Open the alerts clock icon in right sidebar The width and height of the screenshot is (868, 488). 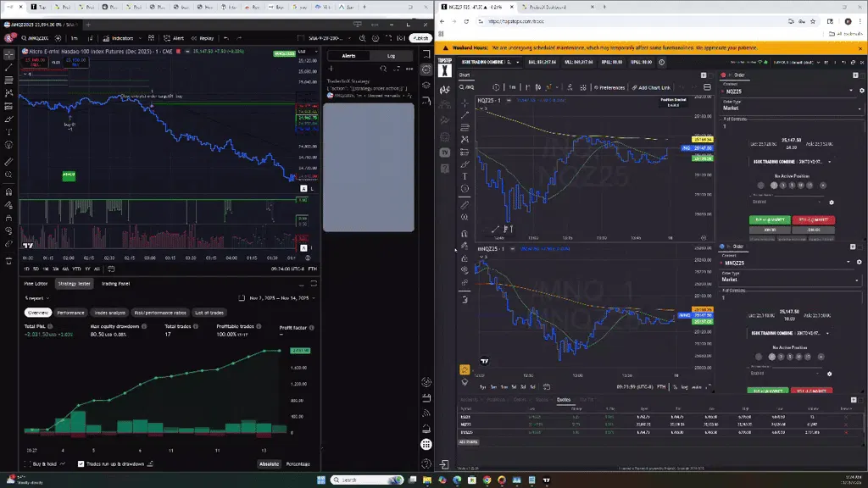point(426,69)
